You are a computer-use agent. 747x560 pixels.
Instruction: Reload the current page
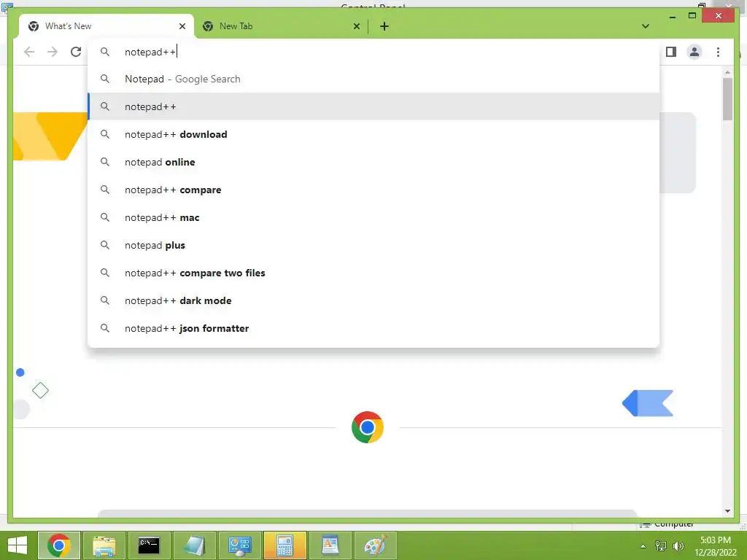[76, 52]
